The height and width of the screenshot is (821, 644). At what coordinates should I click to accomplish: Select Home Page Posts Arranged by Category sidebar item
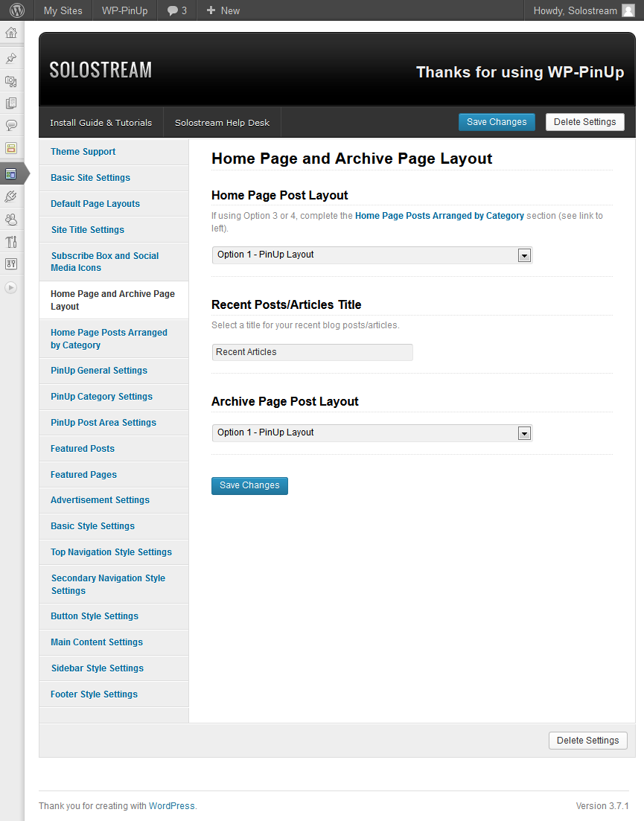click(x=114, y=339)
